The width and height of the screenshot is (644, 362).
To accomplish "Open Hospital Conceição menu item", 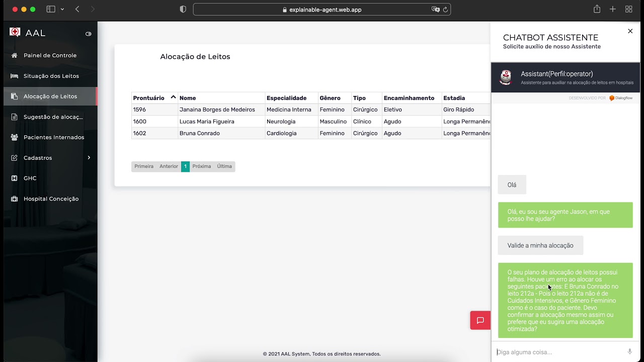I will [50, 199].
